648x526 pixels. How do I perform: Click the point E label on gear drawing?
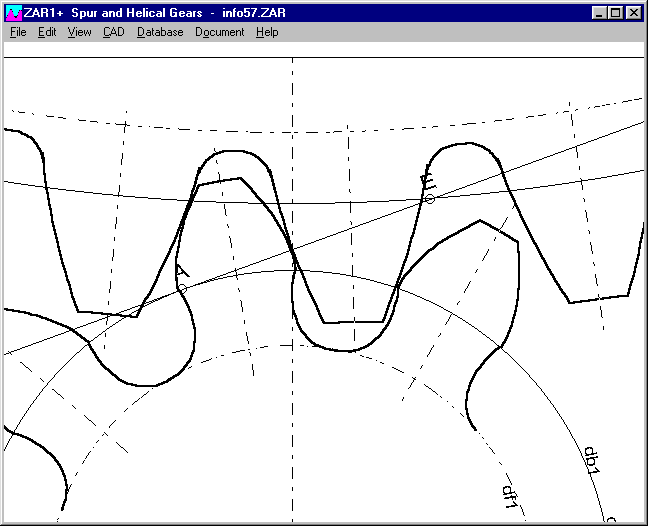click(428, 181)
